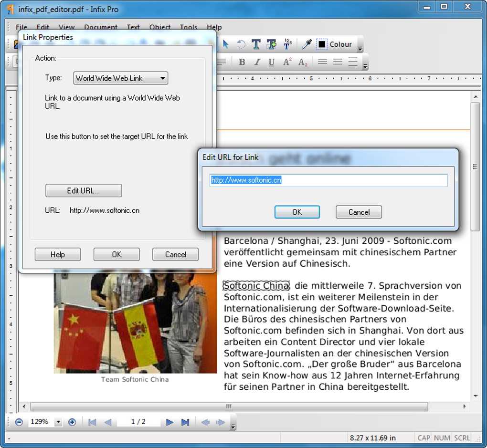The width and height of the screenshot is (487, 448).
Task: Set double line spacing
Action: coord(353,62)
